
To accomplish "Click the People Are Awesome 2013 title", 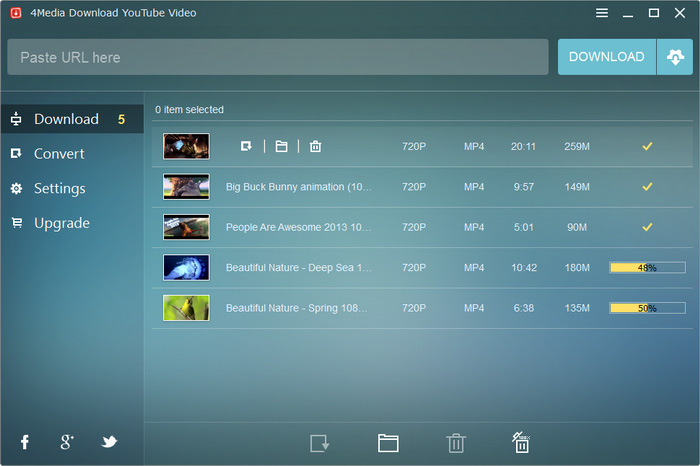I will (298, 227).
